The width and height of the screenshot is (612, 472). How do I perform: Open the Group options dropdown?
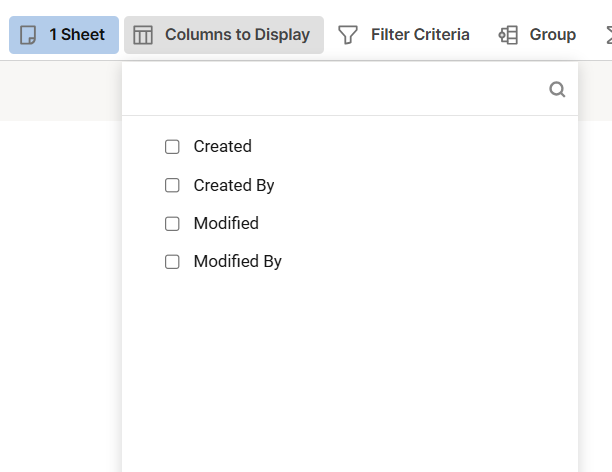coord(537,35)
